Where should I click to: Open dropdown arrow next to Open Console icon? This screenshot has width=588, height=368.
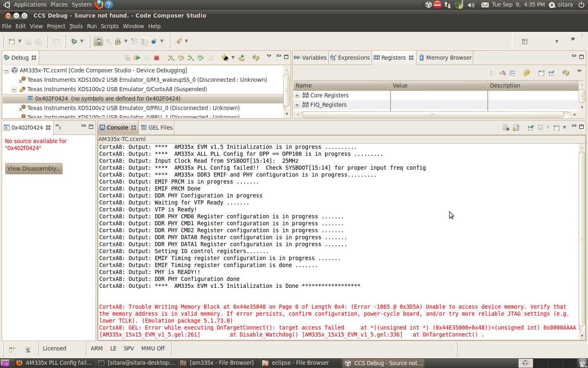pyautogui.click(x=564, y=128)
